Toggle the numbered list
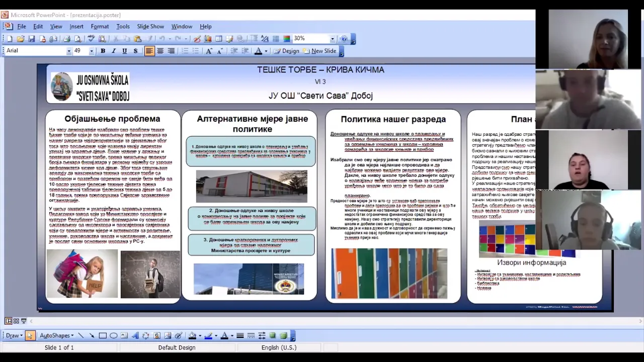The image size is (644, 362). [185, 51]
